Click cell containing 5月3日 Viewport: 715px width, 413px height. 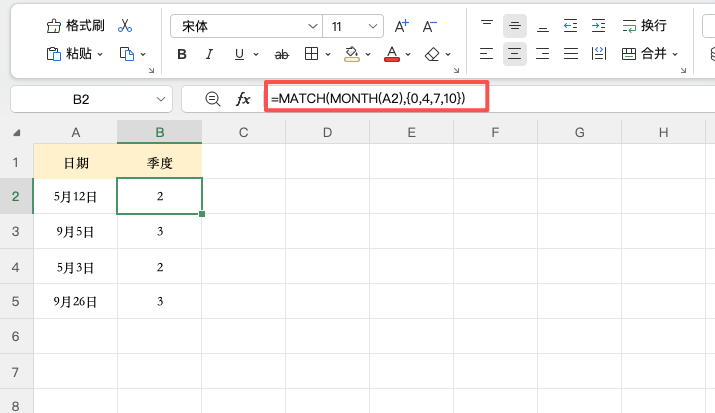click(x=76, y=267)
